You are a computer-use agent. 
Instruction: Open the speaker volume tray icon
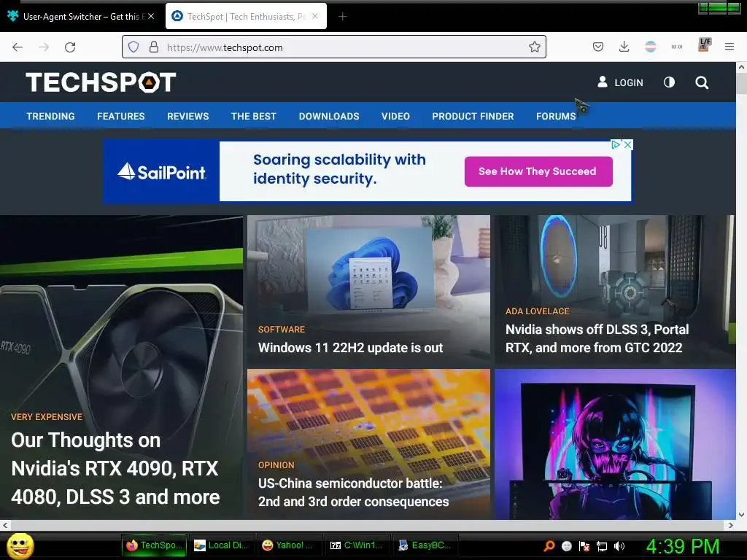coord(619,546)
